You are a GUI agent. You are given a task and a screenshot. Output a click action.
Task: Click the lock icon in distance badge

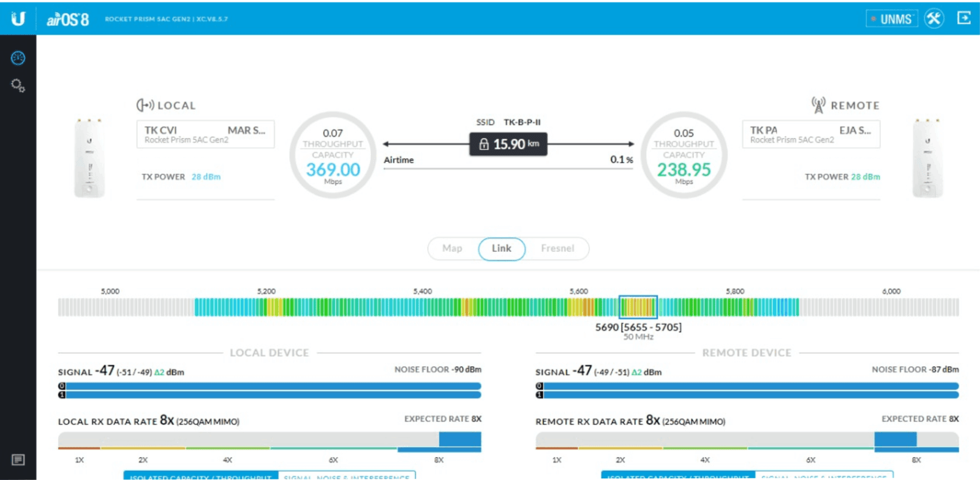[484, 144]
